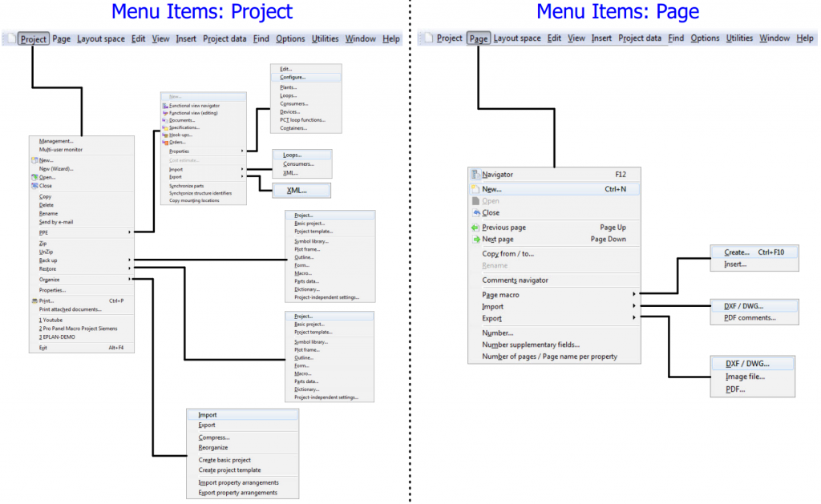Viewport: 821px width, 504px height.
Task: Click the icon next to Orders...
Action: [x=164, y=143]
